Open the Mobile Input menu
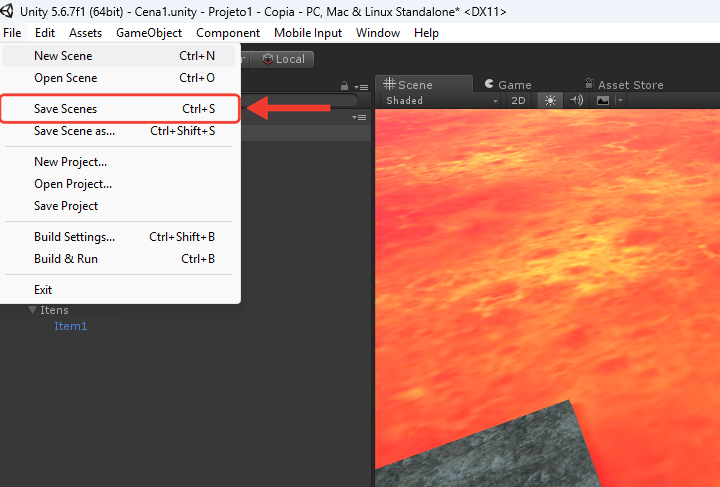 point(308,33)
